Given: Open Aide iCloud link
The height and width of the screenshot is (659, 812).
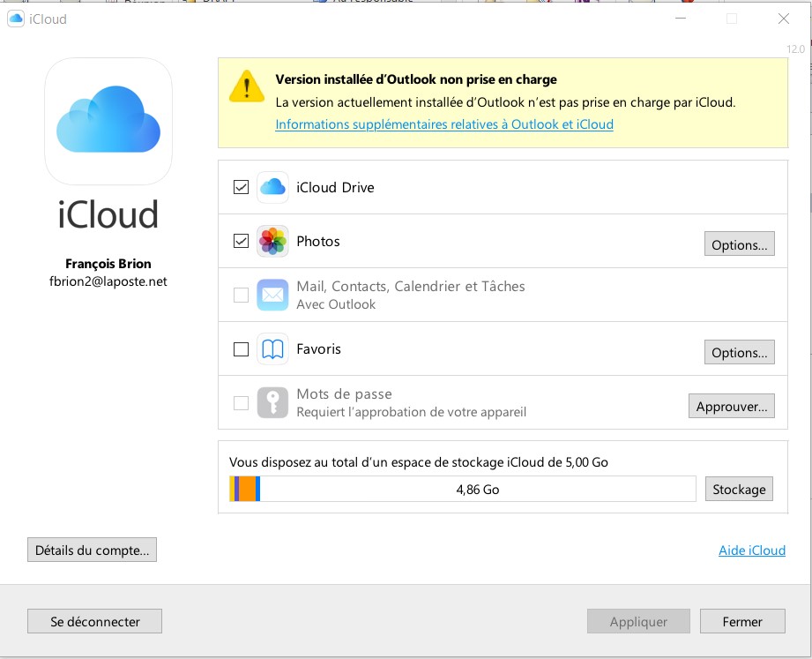Looking at the screenshot, I should tap(751, 550).
